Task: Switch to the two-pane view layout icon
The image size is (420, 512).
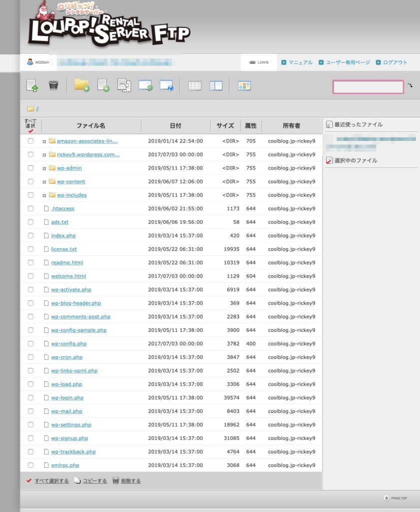Action: click(216, 86)
